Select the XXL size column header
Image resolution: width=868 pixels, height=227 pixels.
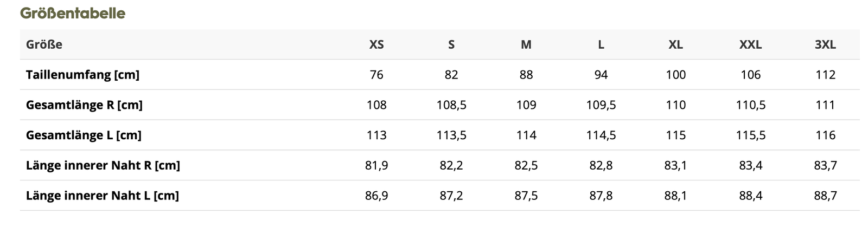[x=751, y=44]
